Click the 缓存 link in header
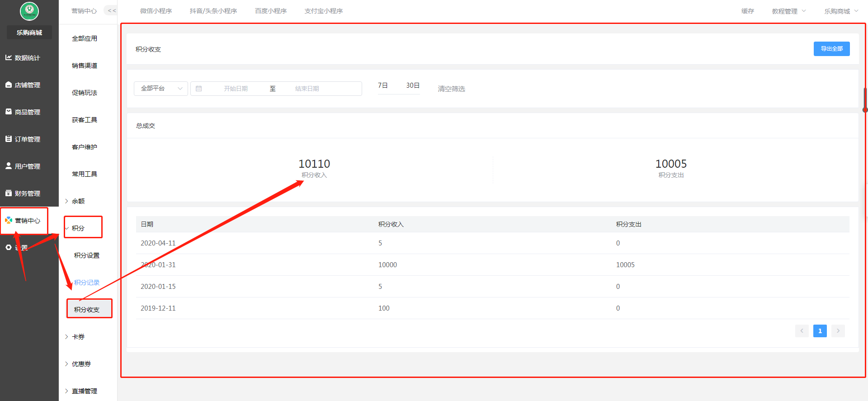The image size is (868, 401). pos(748,11)
